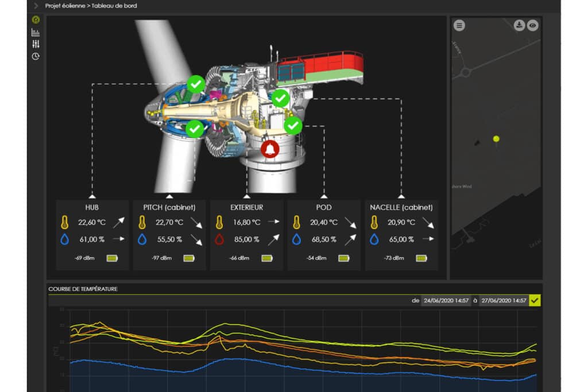Select the POD card title
588x392 pixels.
pos(324,207)
